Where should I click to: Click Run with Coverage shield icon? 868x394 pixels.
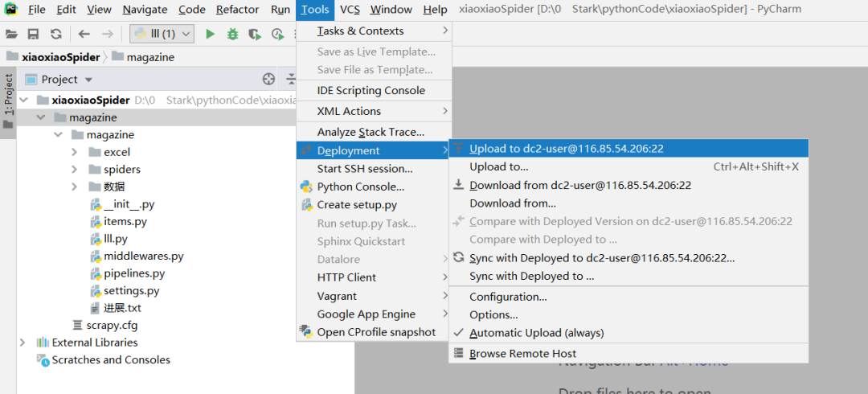[x=255, y=34]
